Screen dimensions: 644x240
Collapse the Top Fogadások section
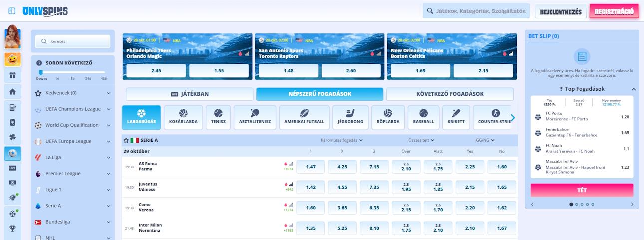[633, 89]
